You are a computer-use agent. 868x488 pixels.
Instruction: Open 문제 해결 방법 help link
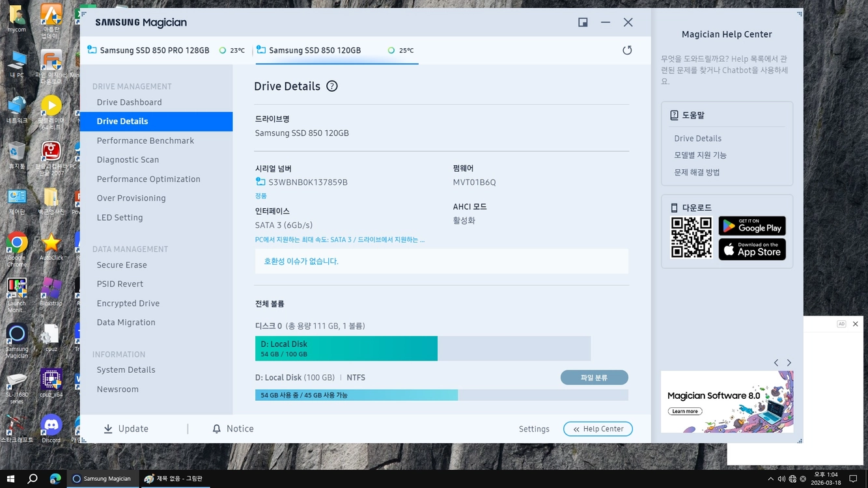(697, 172)
